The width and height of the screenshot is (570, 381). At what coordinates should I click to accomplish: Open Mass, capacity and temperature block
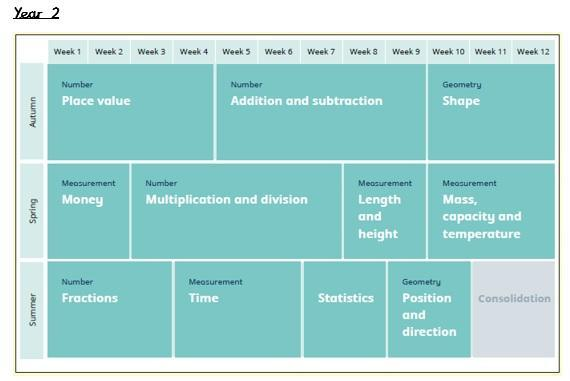click(x=491, y=211)
